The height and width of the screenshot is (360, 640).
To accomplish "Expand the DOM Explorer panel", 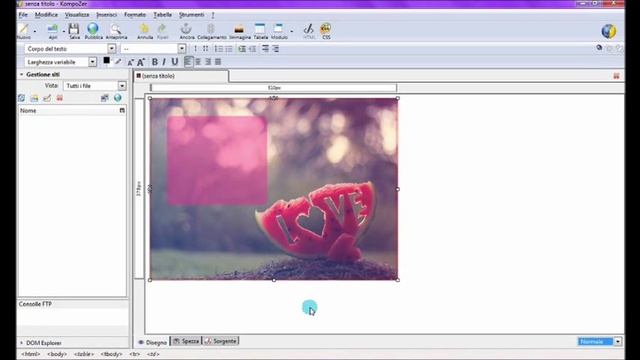I will (x=22, y=343).
